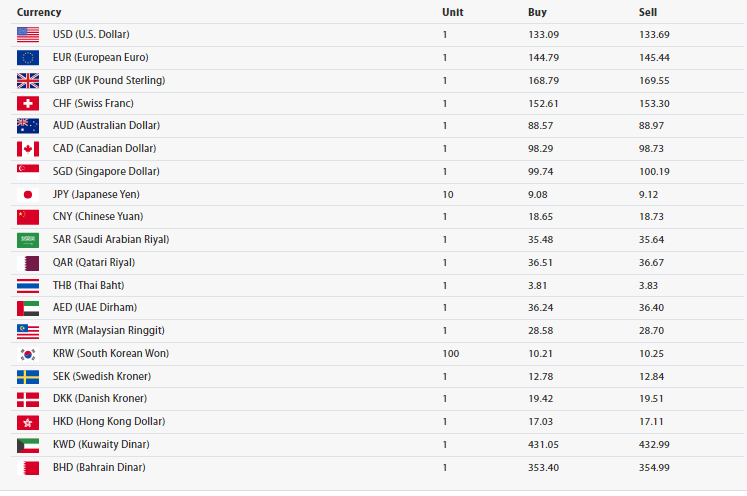The height and width of the screenshot is (496, 747).
Task: Select the AUD (Australian Dollar) label
Action: coord(106,125)
